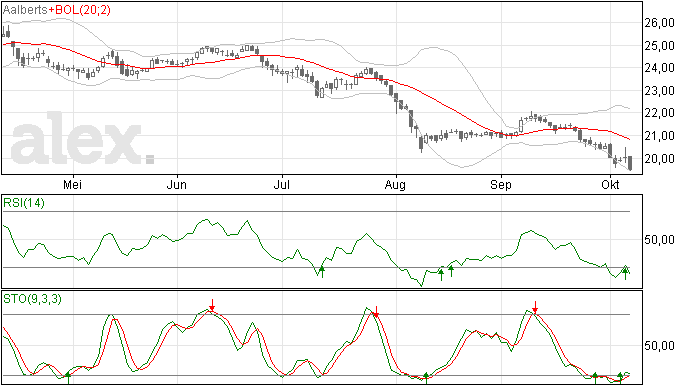Click the +BOL(20;2) Bollinger indicator label
Image resolution: width=690 pixels, height=387 pixels.
pyautogui.click(x=79, y=10)
